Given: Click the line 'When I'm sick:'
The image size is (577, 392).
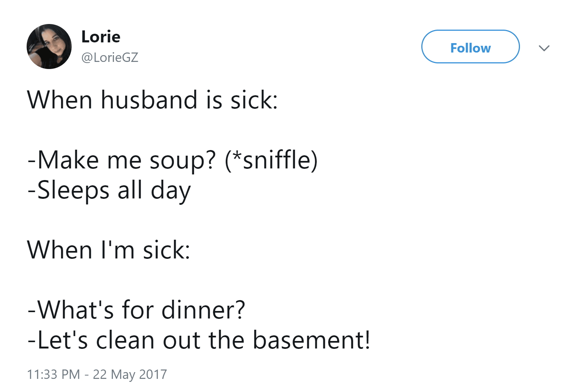Looking at the screenshot, I should [108, 250].
